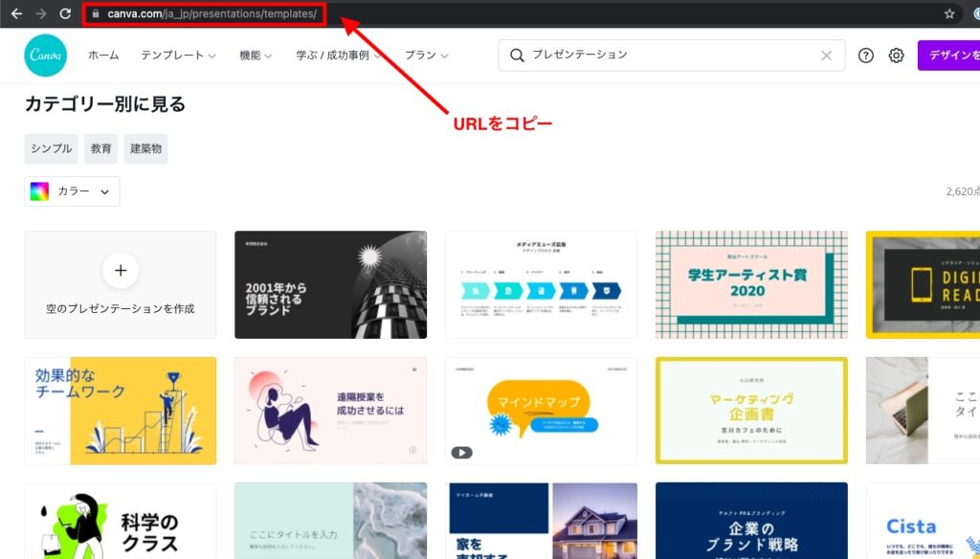Image resolution: width=980 pixels, height=559 pixels.
Task: Click the purple デザインを button
Action: (x=948, y=55)
